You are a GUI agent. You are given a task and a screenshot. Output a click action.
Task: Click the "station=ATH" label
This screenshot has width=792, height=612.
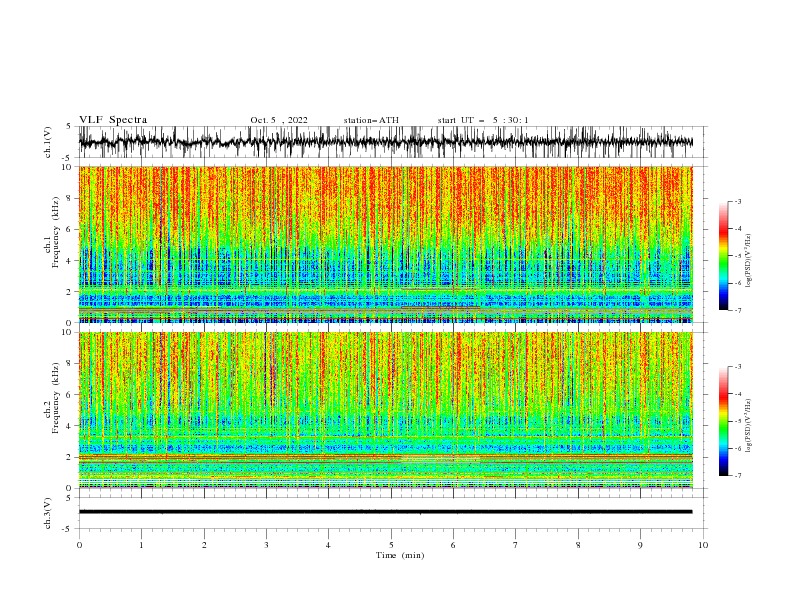371,120
